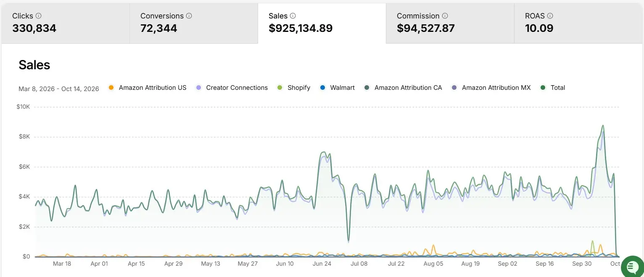This screenshot has width=644, height=277.
Task: Toggle the Total legend series
Action: tap(553, 88)
